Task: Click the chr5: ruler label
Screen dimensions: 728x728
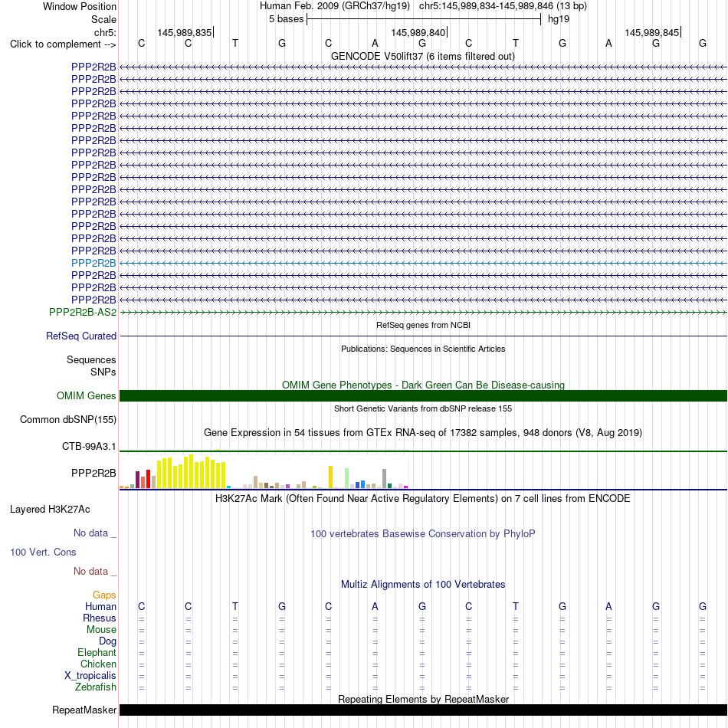Action: 105,32
